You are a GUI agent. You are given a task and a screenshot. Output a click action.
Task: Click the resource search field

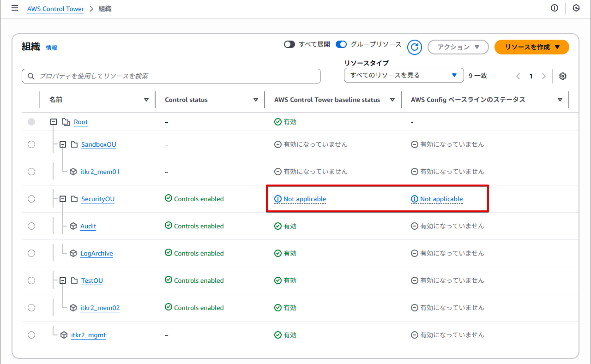click(171, 76)
